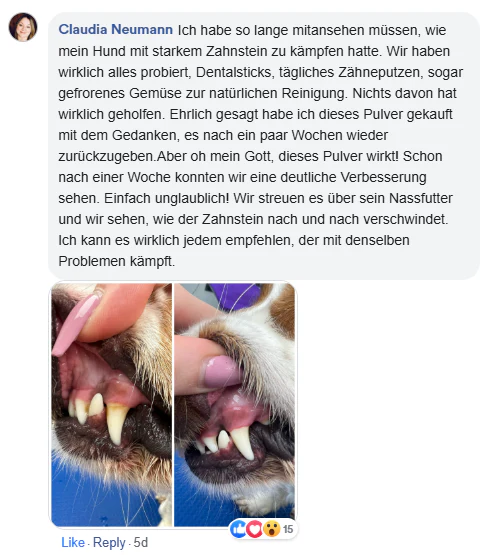Reply to the comment via Reply link
499x555 pixels.
109,543
